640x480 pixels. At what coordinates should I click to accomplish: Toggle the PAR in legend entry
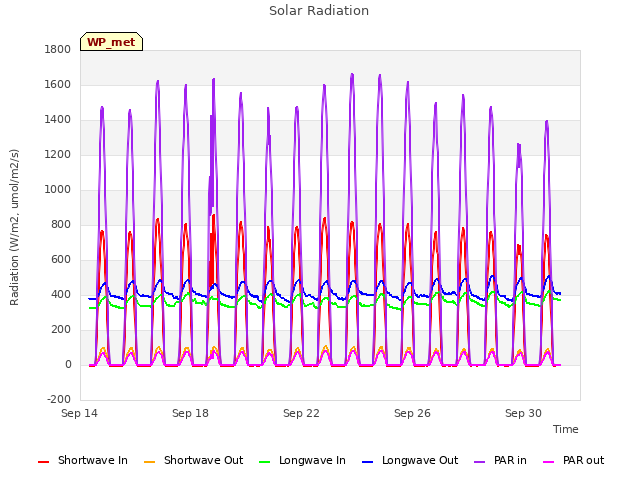[500, 460]
